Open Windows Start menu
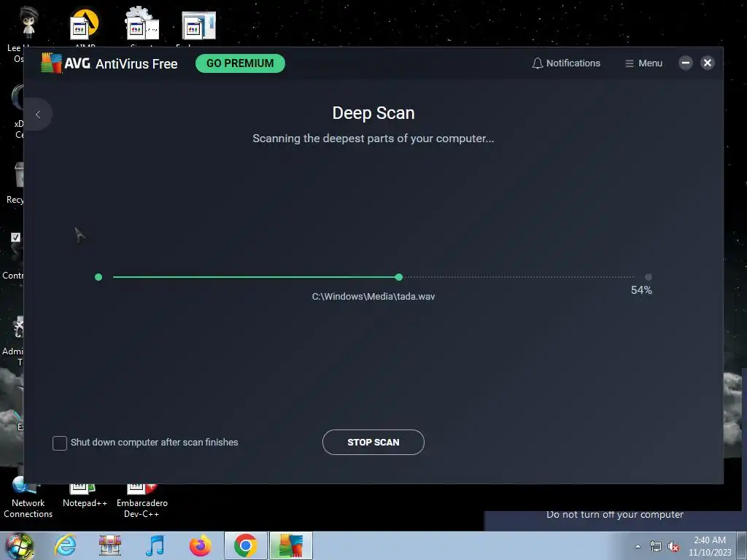This screenshot has height=560, width=747. point(19,545)
